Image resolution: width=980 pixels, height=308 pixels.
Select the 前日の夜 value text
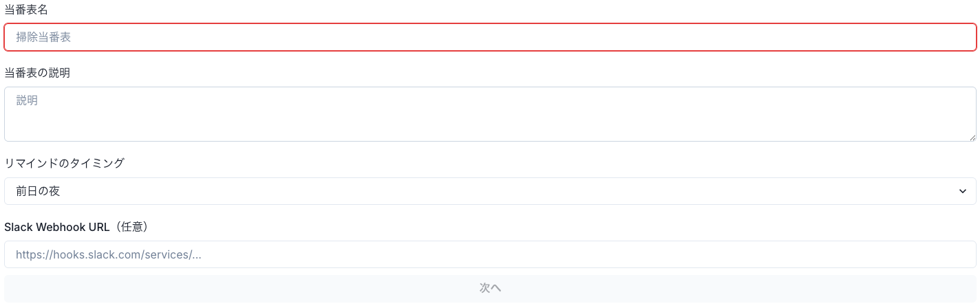(39, 191)
